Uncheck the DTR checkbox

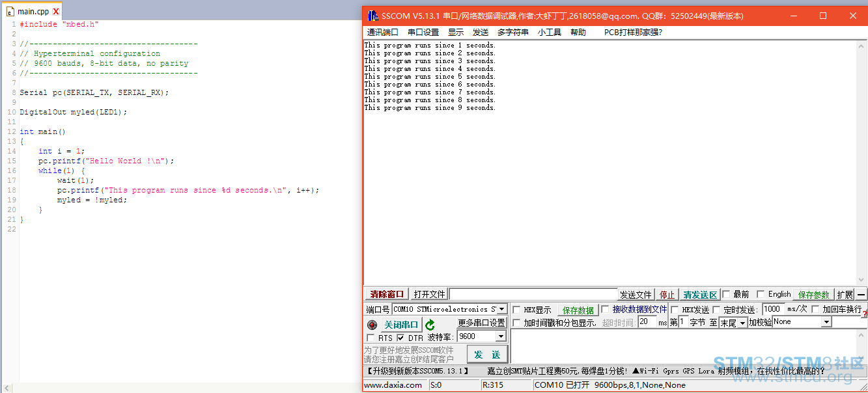(x=400, y=338)
